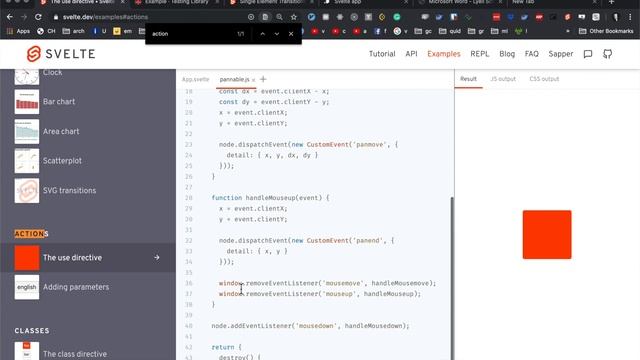
Task: Open the Chrome three-dot menu
Action: point(630,17)
